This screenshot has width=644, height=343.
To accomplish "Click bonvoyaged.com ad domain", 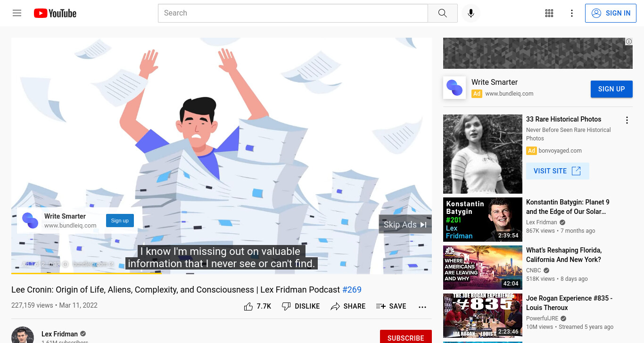I will point(560,151).
